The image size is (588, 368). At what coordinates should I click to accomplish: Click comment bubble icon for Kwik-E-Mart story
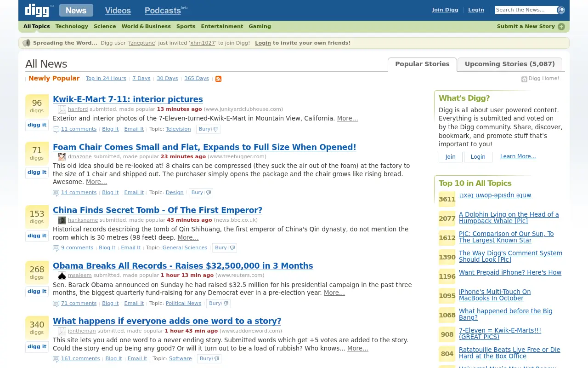click(56, 130)
